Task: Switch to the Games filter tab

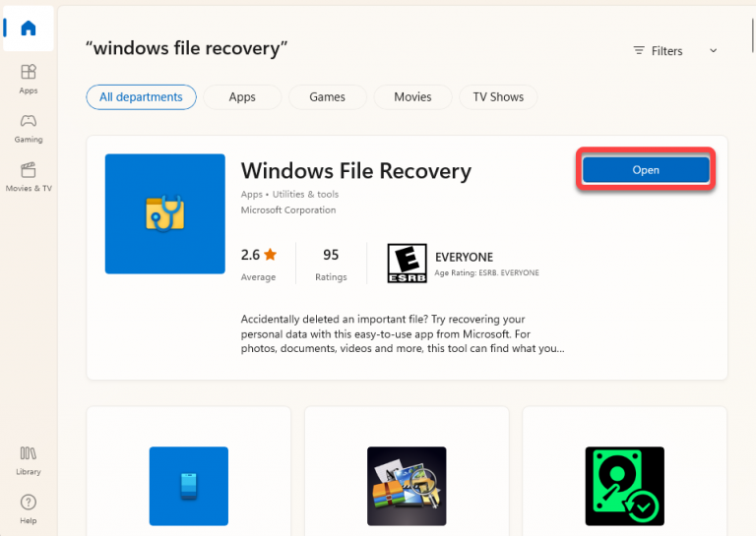Action: (328, 97)
